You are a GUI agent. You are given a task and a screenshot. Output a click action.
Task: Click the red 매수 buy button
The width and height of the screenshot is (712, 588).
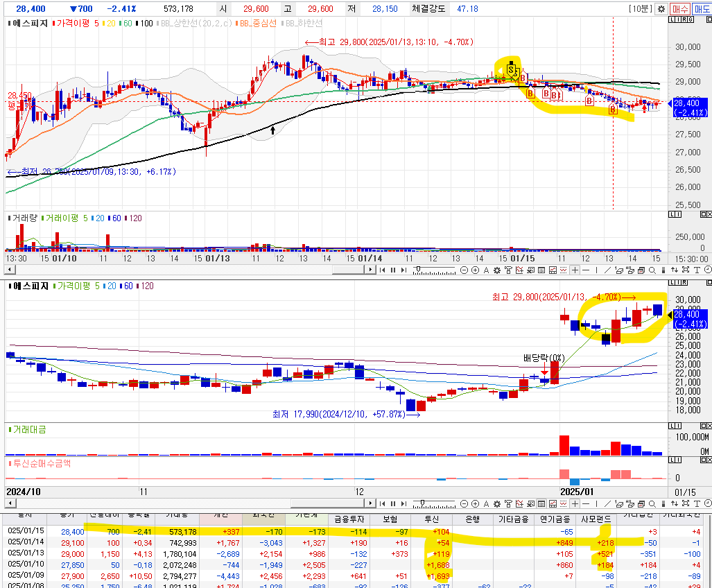point(679,8)
